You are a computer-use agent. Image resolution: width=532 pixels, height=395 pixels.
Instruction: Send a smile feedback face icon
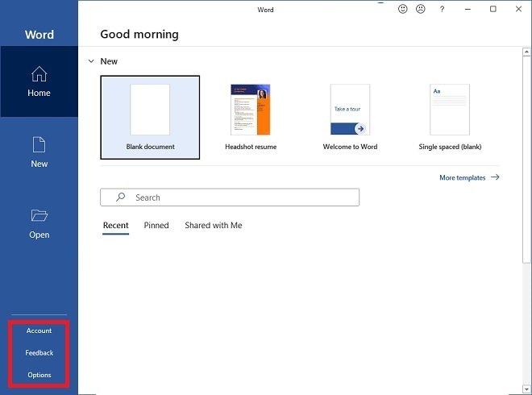coord(403,9)
